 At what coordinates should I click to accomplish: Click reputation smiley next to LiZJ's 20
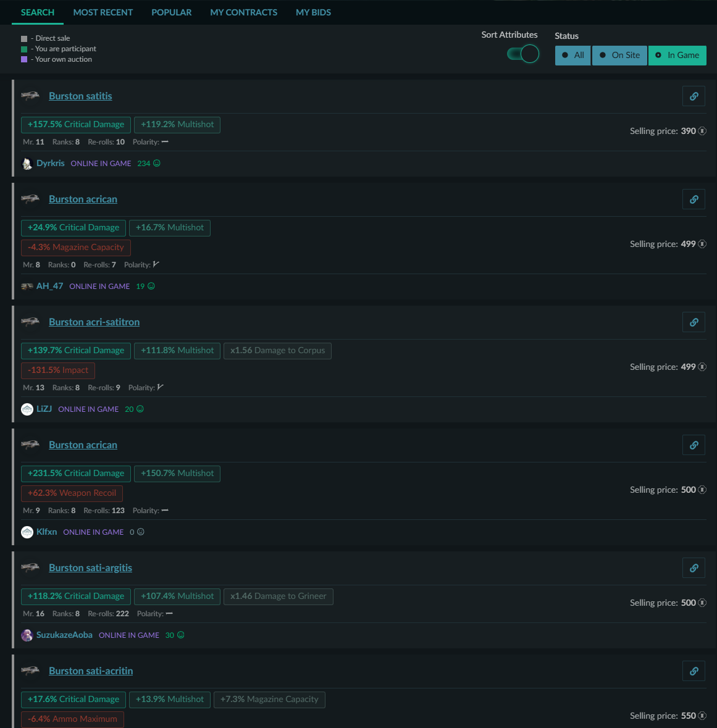(140, 409)
